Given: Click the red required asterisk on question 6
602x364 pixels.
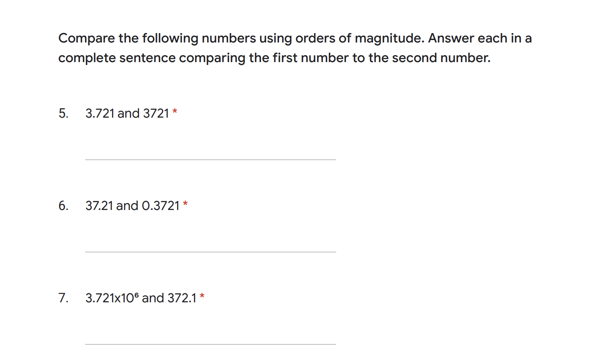Looking at the screenshot, I should [186, 203].
